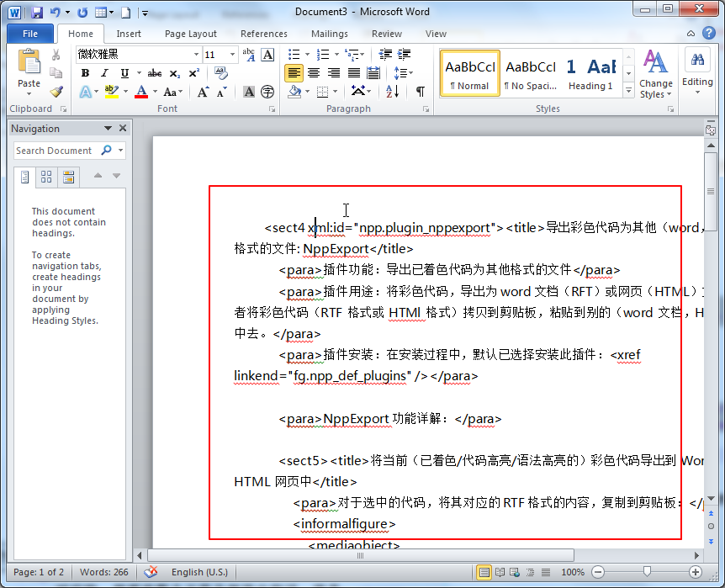Center-align the paragraph text
The width and height of the screenshot is (725, 588).
click(313, 73)
